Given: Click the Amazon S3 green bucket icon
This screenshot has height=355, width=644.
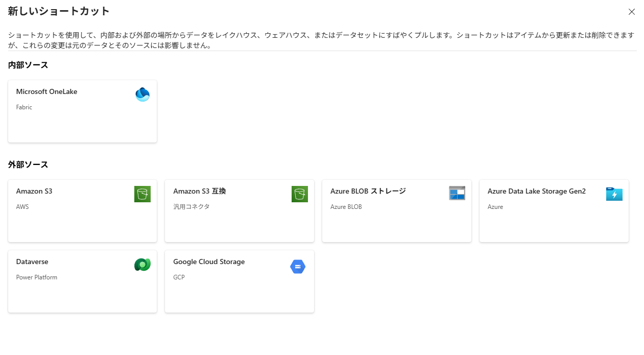Looking at the screenshot, I should [x=142, y=194].
